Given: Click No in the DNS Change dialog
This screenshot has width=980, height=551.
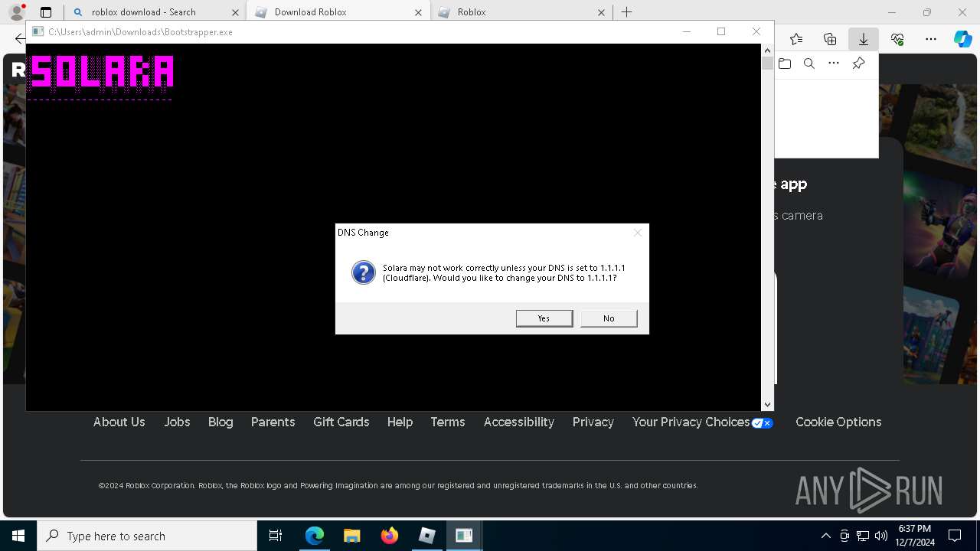Looking at the screenshot, I should [x=609, y=318].
